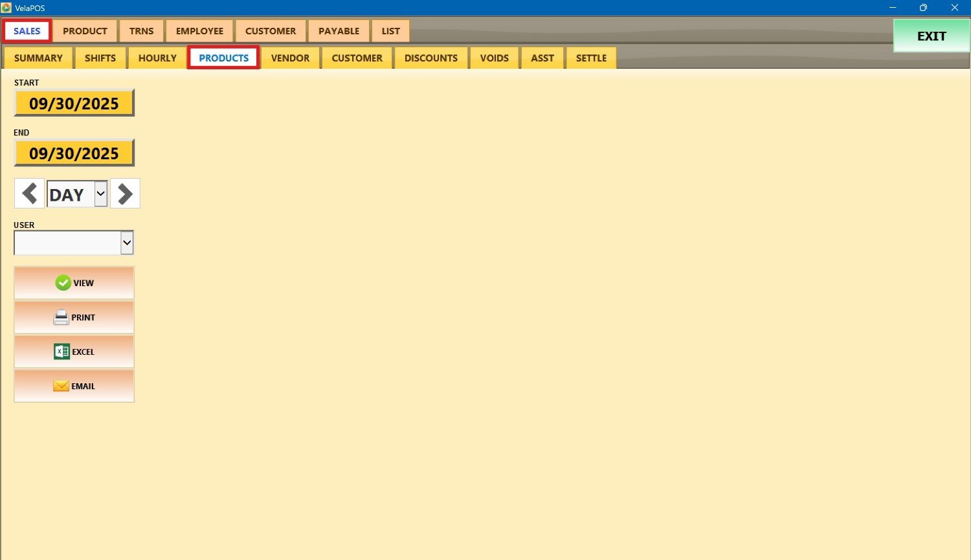Click the envelope Email icon
The image size is (971, 560).
[61, 386]
